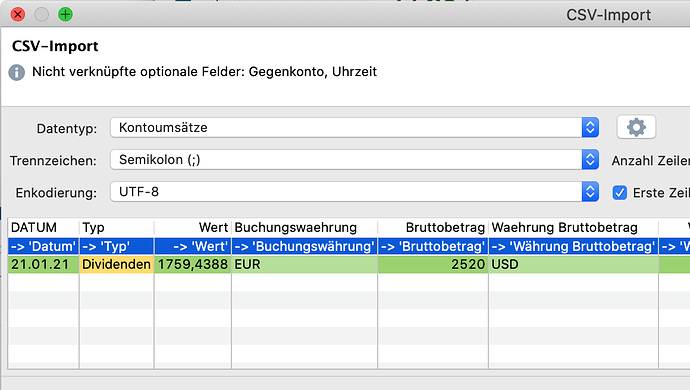Select the EUR currency cell
Image resolution: width=690 pixels, height=390 pixels.
pos(305,264)
